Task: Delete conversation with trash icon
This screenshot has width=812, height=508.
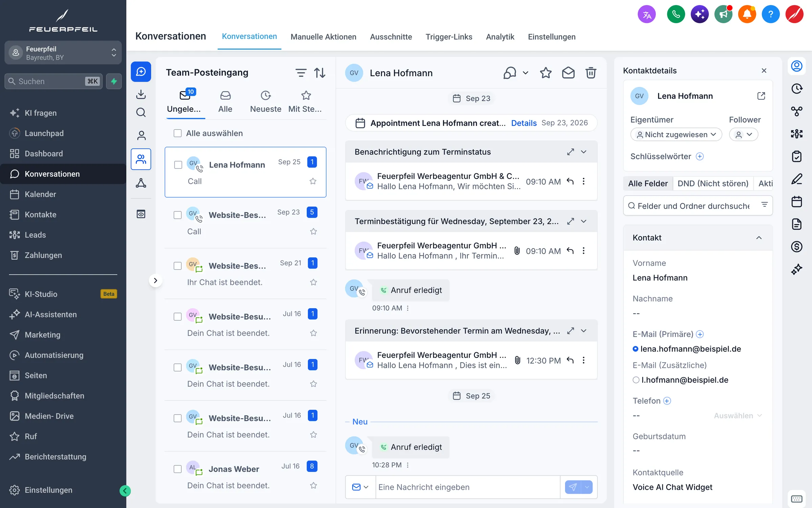Action: point(591,73)
